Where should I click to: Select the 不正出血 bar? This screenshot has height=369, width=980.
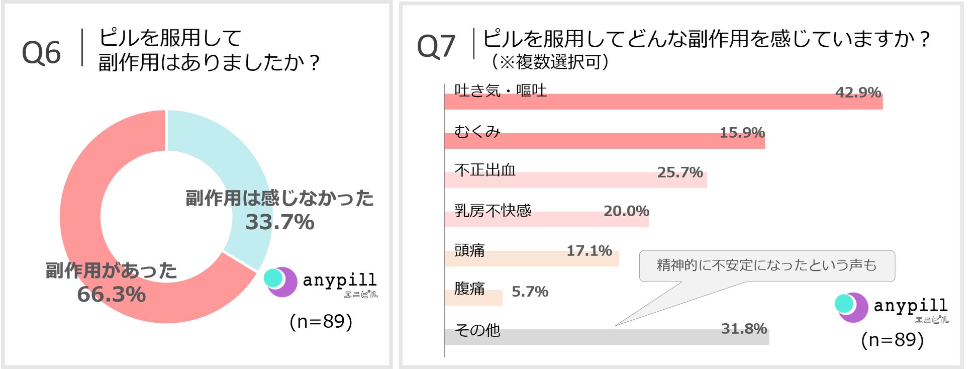[575, 180]
